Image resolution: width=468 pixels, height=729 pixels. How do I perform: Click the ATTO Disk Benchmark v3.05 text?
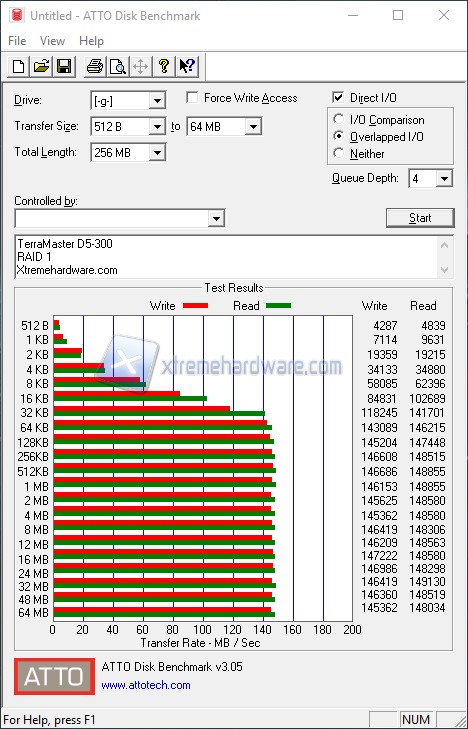click(x=172, y=667)
